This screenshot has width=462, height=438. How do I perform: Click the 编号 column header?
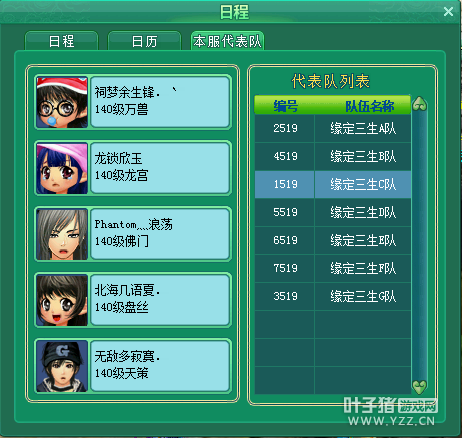[285, 106]
